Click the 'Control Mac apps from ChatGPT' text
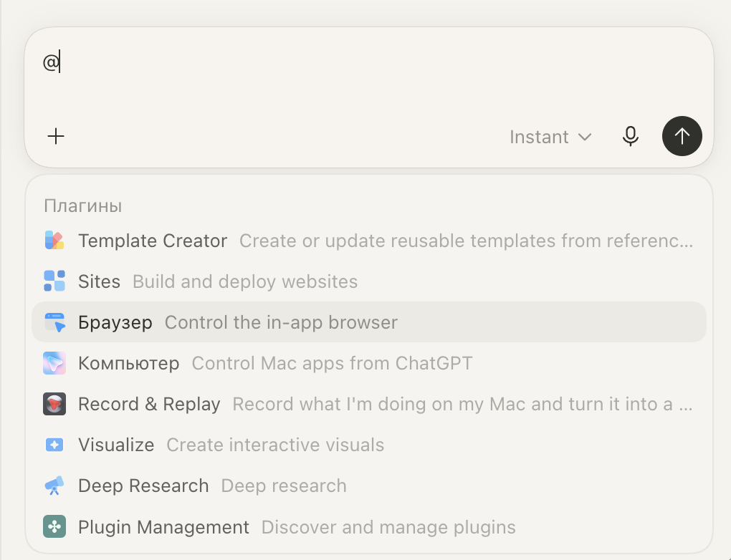The width and height of the screenshot is (731, 560). [332, 363]
